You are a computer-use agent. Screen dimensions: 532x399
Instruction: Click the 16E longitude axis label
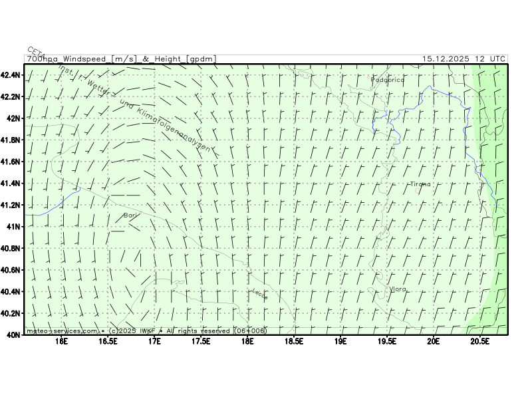coord(62,342)
